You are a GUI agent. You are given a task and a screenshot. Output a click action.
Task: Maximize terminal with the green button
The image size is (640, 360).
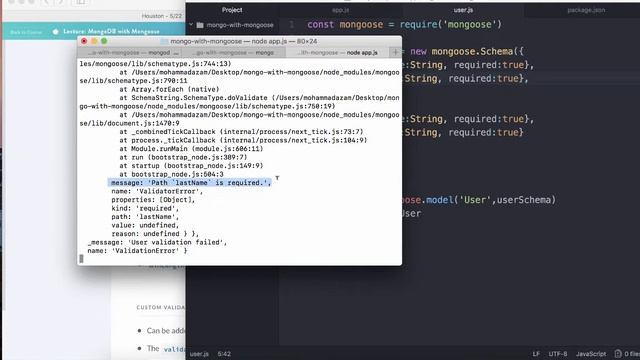pyautogui.click(x=104, y=41)
